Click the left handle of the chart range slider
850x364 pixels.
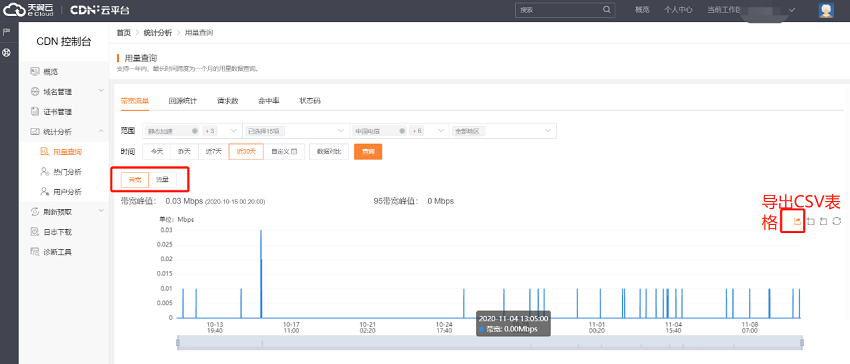point(178,342)
